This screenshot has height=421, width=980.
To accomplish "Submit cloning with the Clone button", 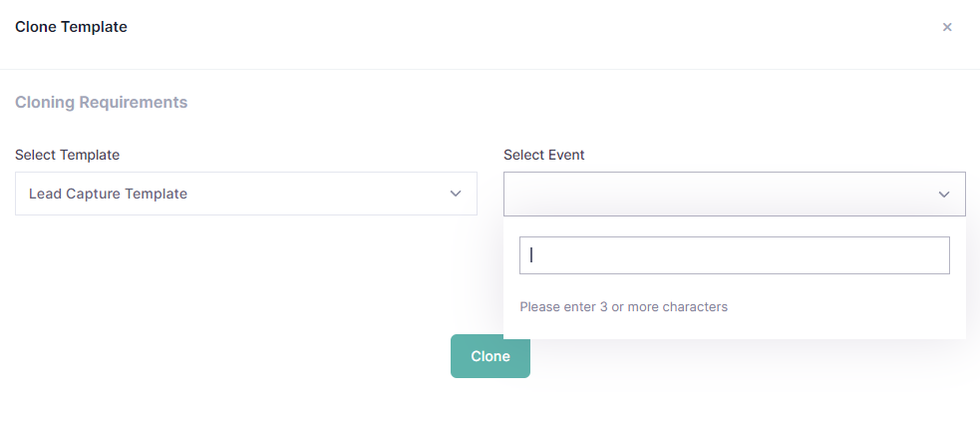I will point(490,356).
